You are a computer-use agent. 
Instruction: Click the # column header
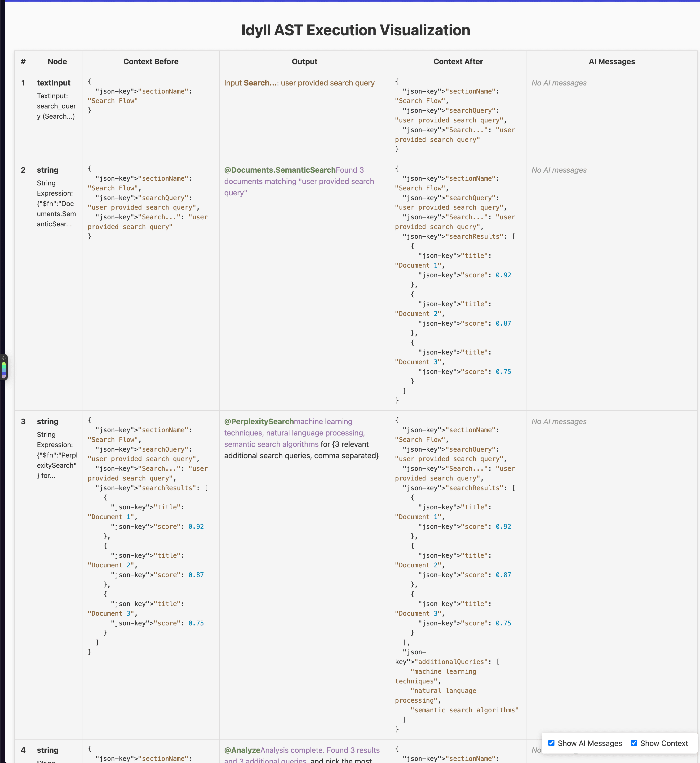click(x=23, y=61)
